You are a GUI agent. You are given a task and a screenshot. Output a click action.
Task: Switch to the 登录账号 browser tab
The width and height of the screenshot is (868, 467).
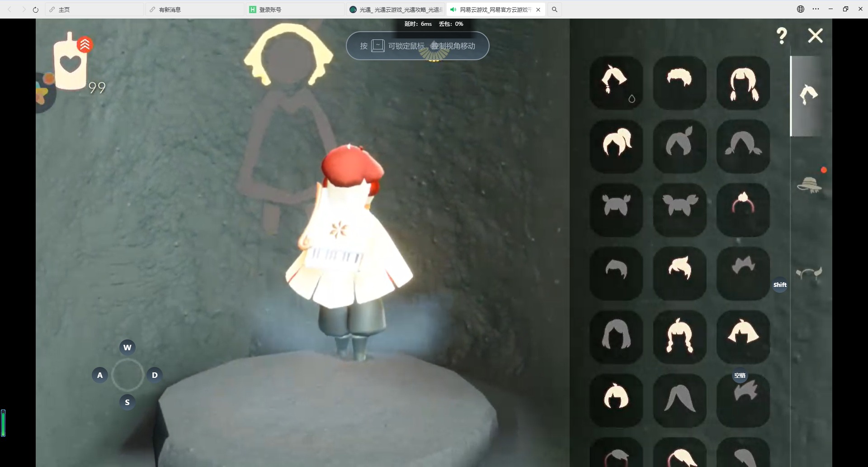(x=295, y=10)
